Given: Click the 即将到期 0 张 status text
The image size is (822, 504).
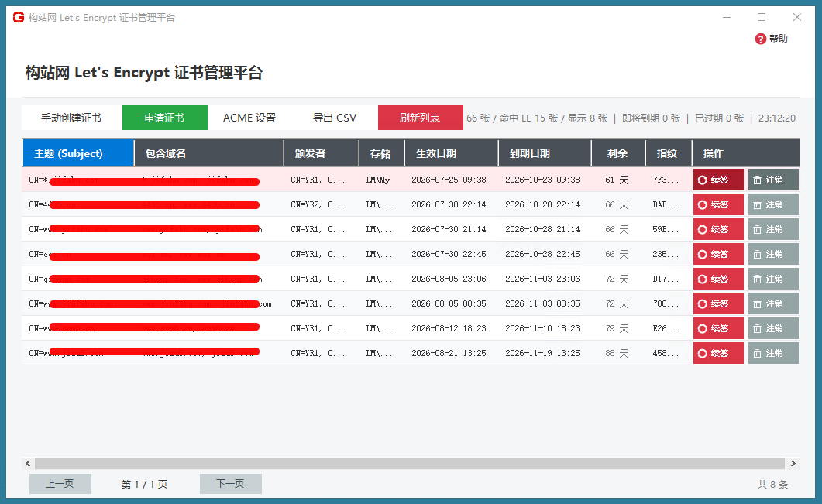Looking at the screenshot, I should pos(651,118).
